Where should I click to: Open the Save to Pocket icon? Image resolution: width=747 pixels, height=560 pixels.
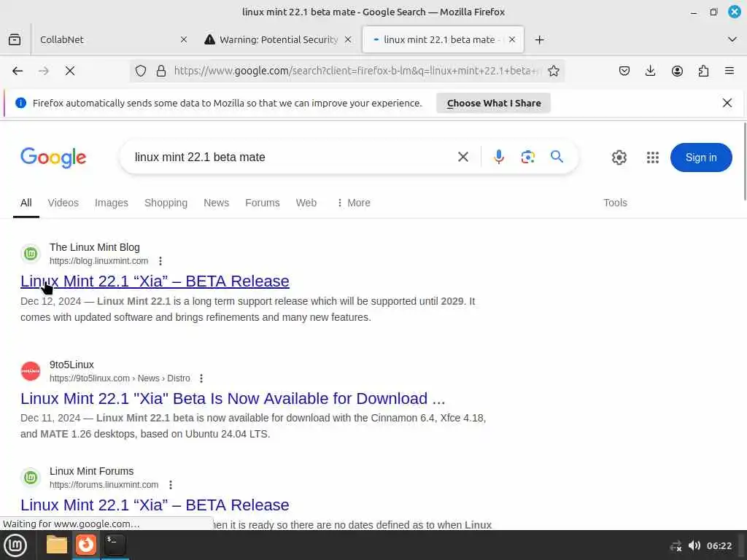(624, 71)
